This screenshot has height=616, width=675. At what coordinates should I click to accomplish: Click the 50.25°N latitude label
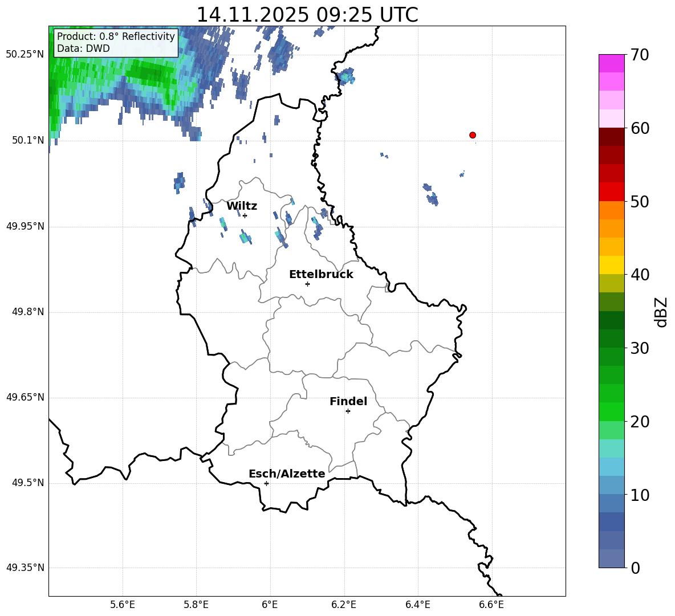[x=25, y=55]
